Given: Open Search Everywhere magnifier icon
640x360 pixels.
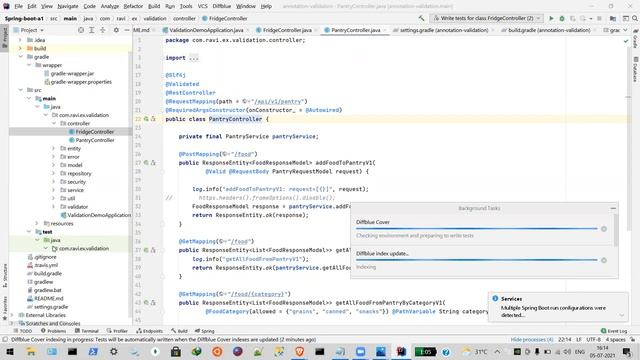Looking at the screenshot, I should (x=635, y=18).
